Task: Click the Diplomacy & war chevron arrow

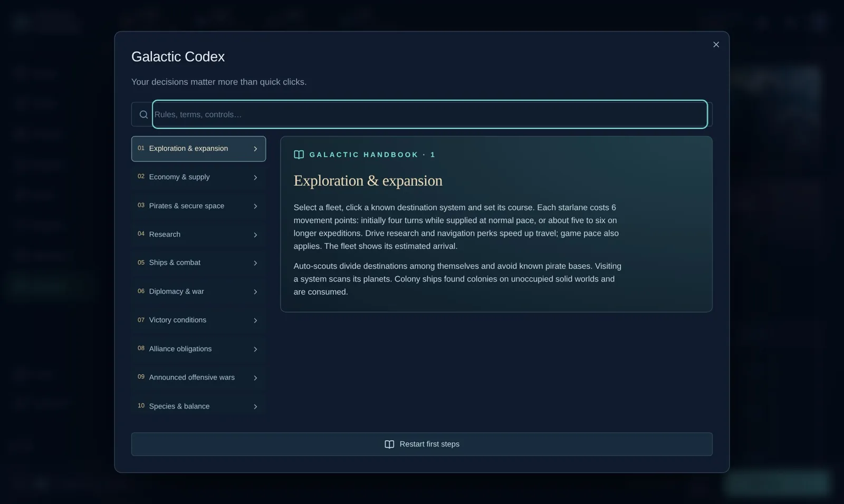Action: [255, 292]
